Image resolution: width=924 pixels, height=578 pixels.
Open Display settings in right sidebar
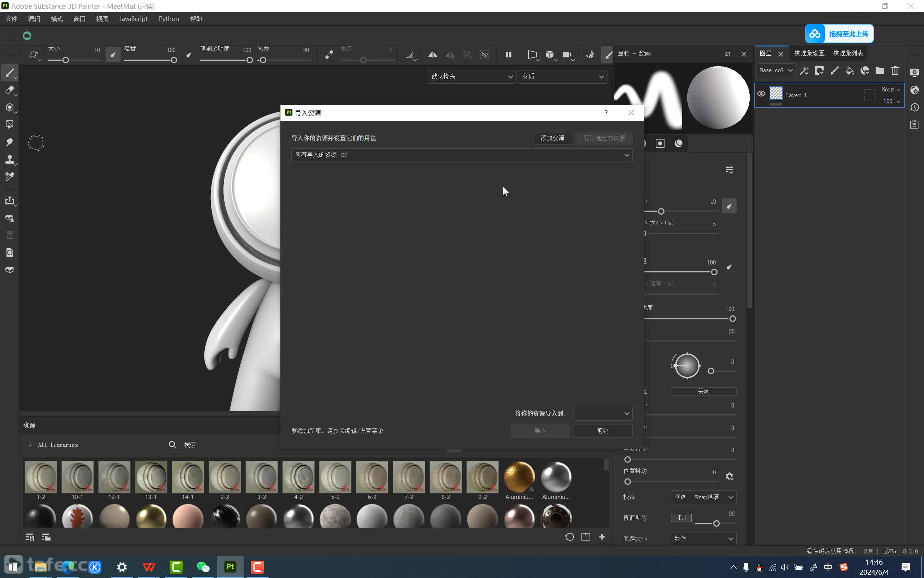(x=915, y=72)
